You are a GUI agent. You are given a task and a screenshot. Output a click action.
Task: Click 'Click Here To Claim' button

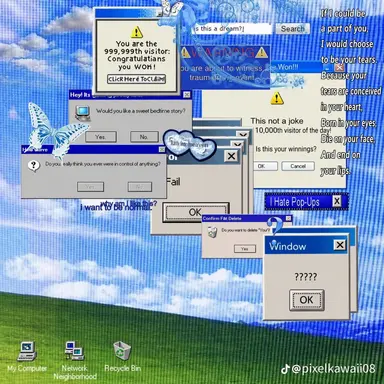coord(136,79)
